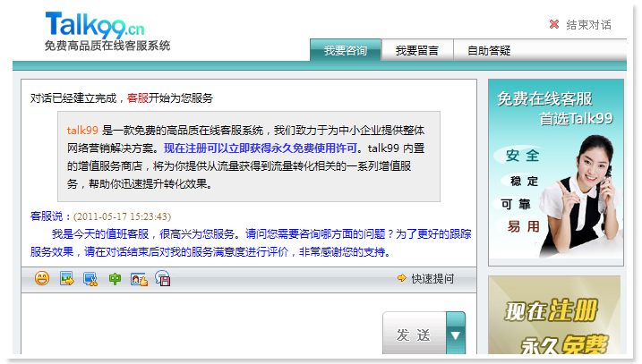Click the blue 现在注册 free license link
The width and height of the screenshot is (642, 364).
(261, 148)
